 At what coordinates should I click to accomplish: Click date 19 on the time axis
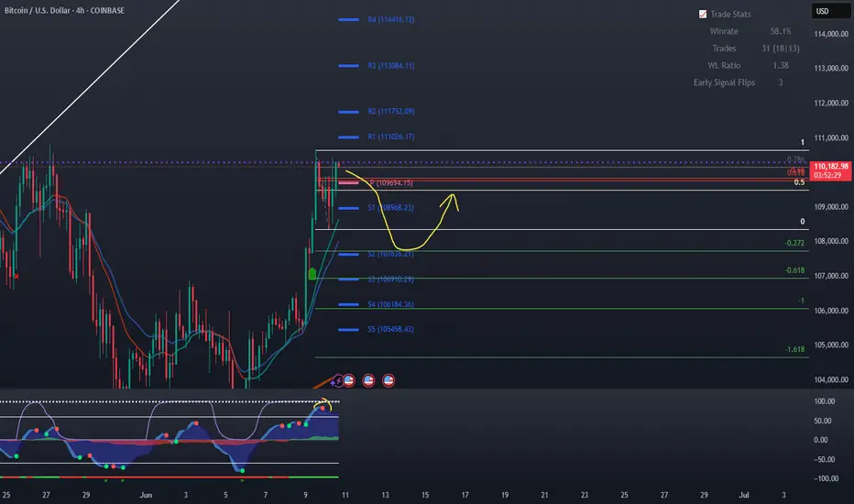point(505,495)
